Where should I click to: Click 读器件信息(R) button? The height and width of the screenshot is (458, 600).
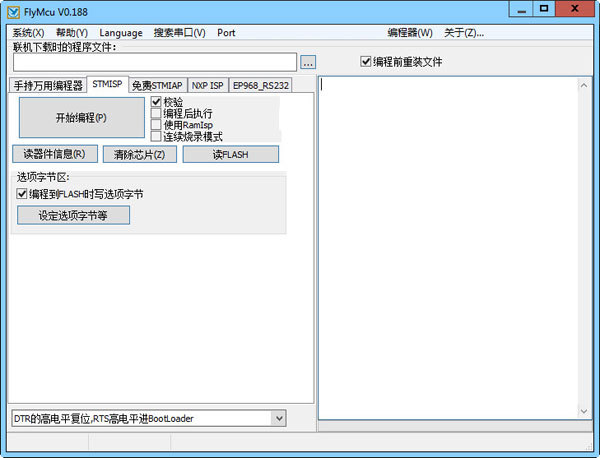(x=55, y=154)
